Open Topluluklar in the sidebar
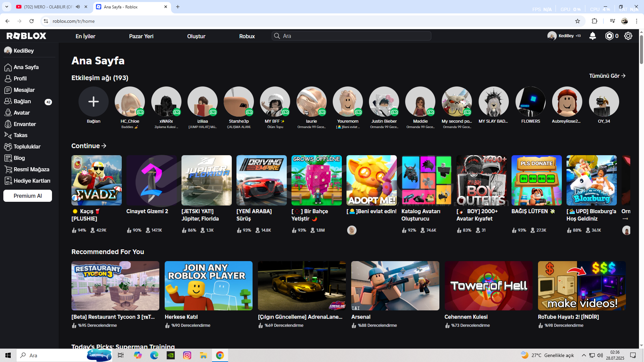This screenshot has width=644, height=362. (27, 146)
